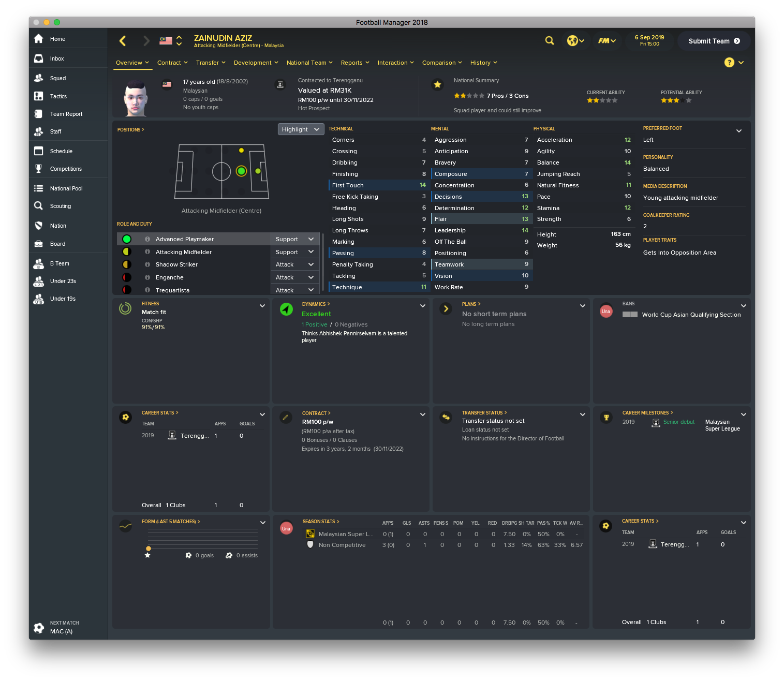The width and height of the screenshot is (784, 681).
Task: Expand the Plans panel chevron
Action: pyautogui.click(x=583, y=306)
